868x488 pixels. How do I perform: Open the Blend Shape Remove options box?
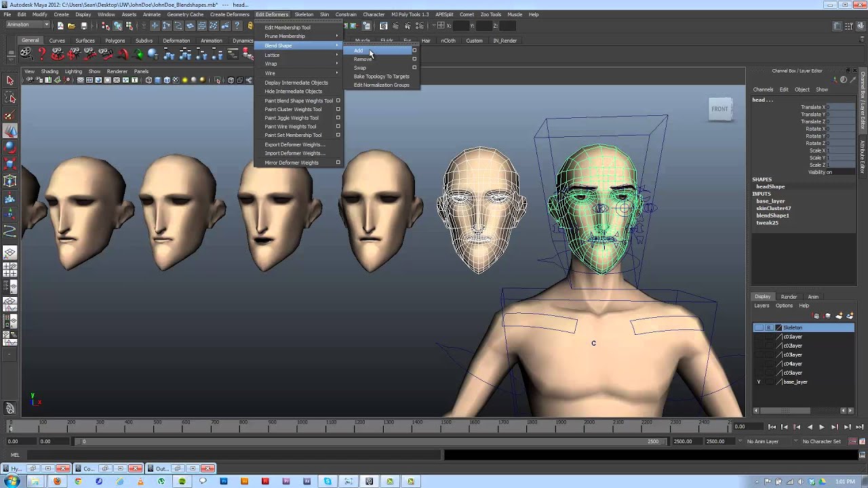tap(414, 59)
